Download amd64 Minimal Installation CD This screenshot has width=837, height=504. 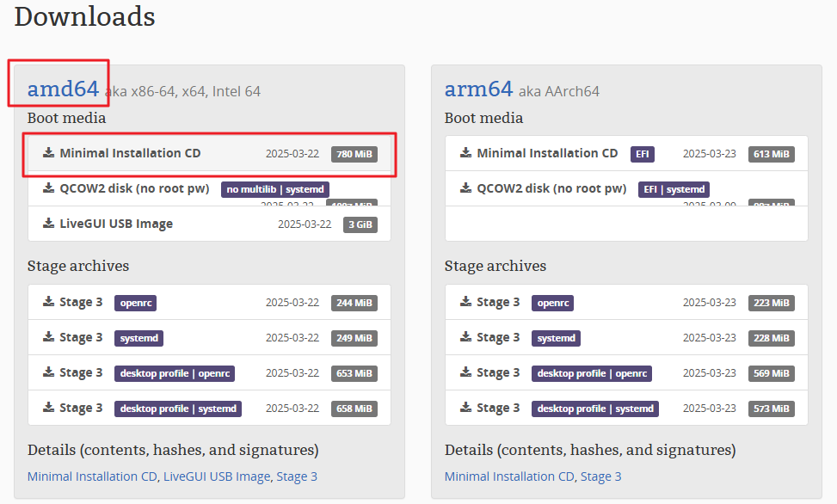pyautogui.click(x=209, y=154)
